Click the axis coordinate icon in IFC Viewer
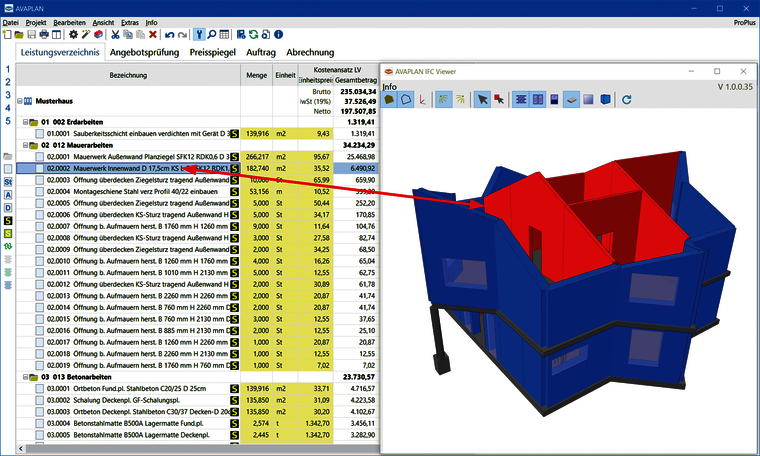Viewport: 760px width, 456px height. [423, 100]
